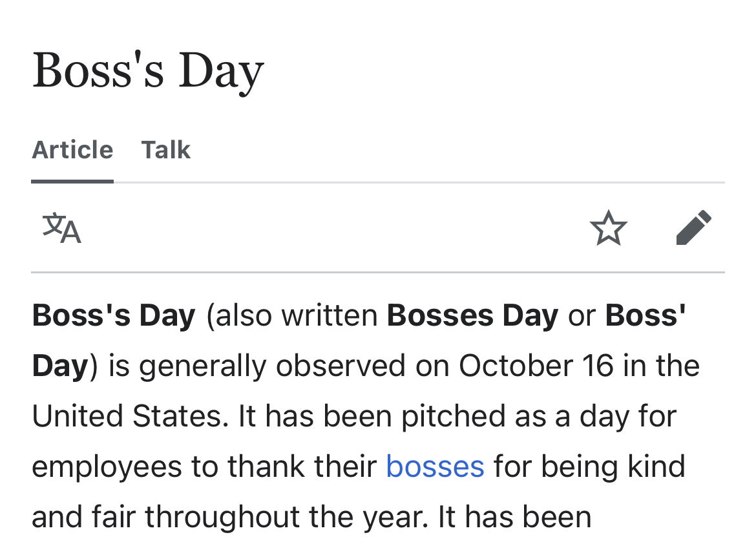Click the underline bar beneath Article tab

(72, 182)
